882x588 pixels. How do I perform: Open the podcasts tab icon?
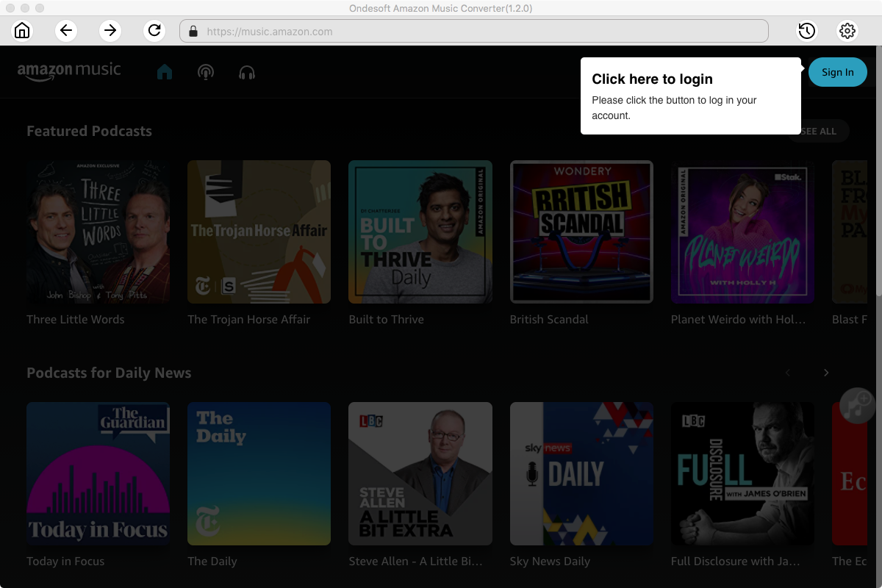[x=206, y=72]
